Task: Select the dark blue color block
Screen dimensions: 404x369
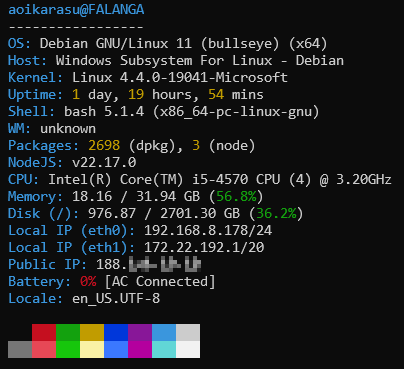Action: pyautogui.click(x=116, y=332)
